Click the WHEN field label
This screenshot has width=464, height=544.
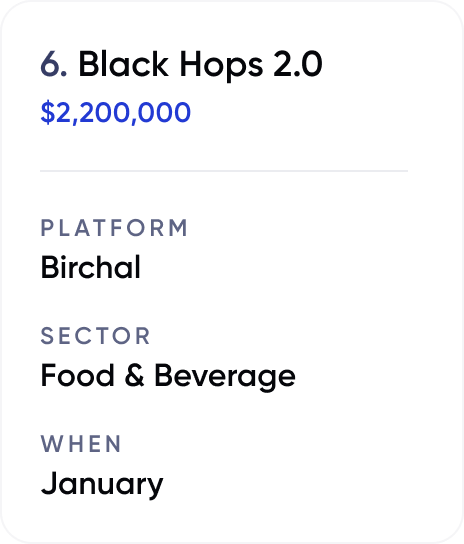click(81, 444)
